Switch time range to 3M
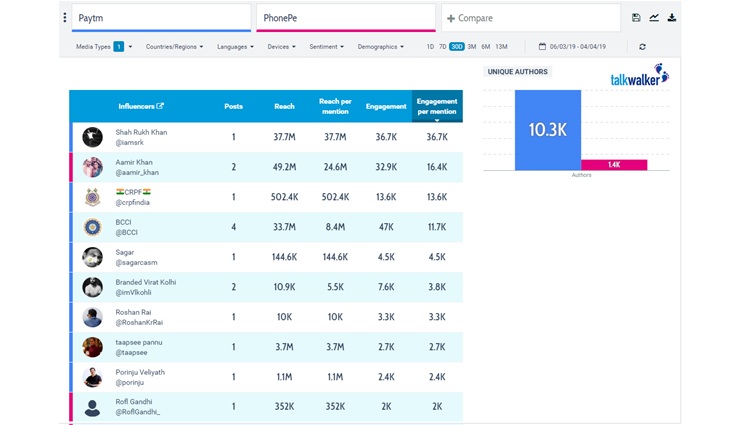The image size is (750, 425). (471, 47)
